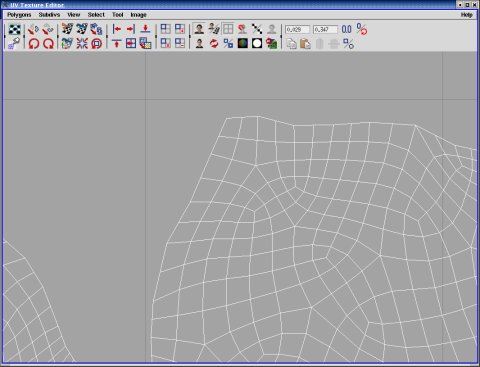
Task: Open the Help menu
Action: point(467,15)
